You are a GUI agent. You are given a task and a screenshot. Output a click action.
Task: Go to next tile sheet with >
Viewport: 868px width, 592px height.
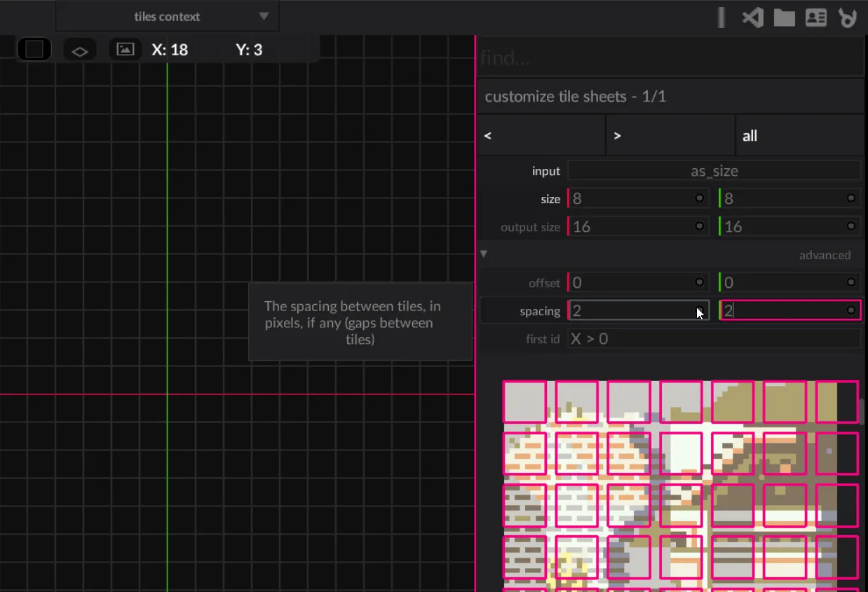point(670,135)
